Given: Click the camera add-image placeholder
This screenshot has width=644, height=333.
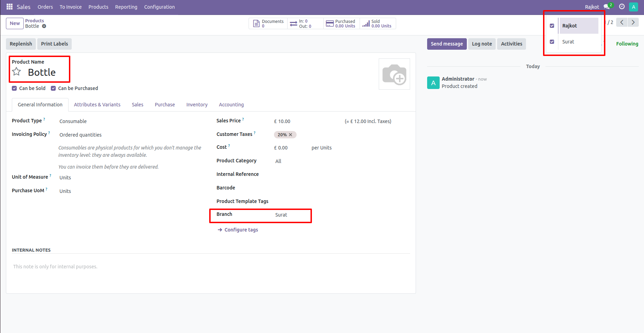Looking at the screenshot, I should 394,74.
